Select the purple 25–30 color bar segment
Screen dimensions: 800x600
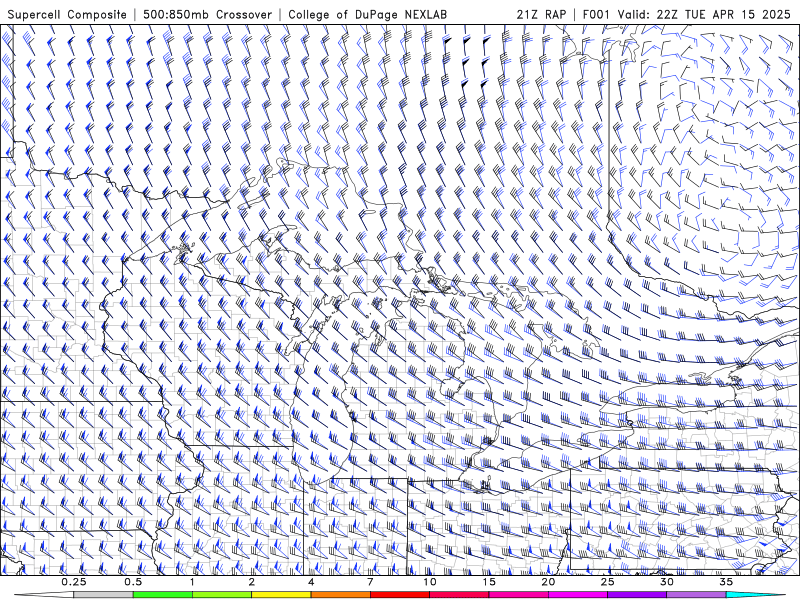637,595
